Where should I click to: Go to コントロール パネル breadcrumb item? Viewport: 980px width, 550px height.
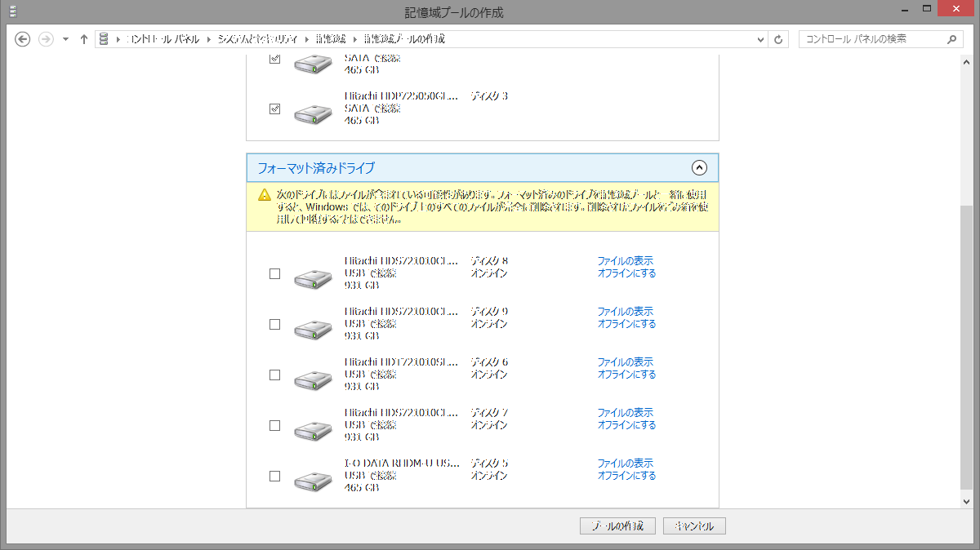click(163, 39)
